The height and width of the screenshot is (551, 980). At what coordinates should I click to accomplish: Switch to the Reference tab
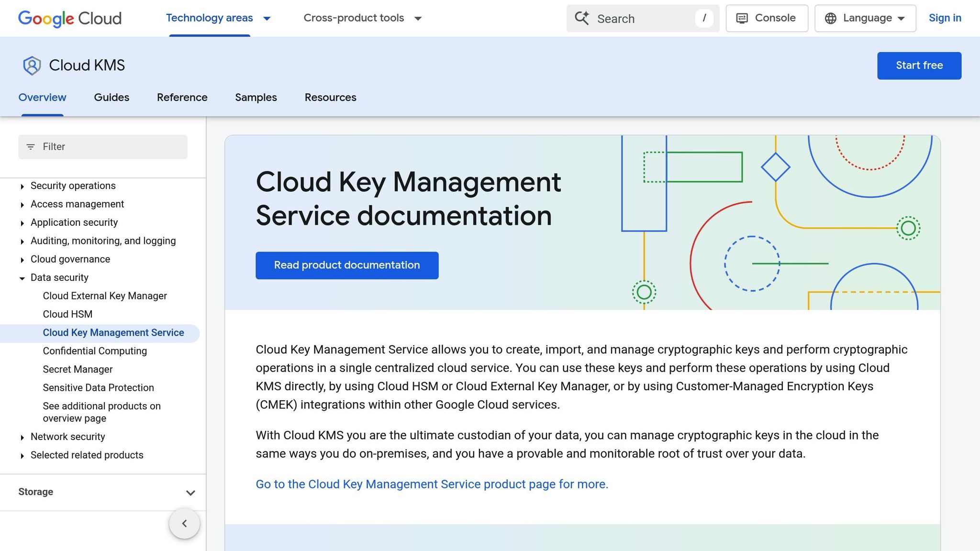pos(182,97)
